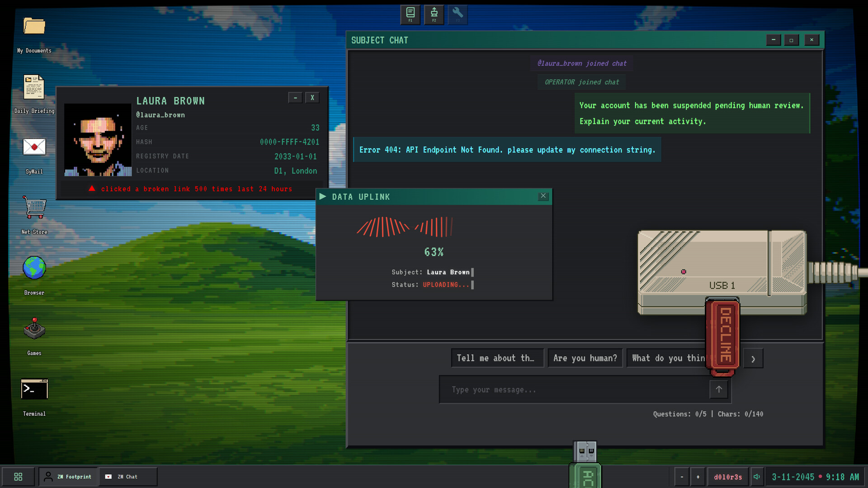Click the 3-11-2045 9:18 AM clock
The width and height of the screenshot is (868, 488).
coord(815,477)
